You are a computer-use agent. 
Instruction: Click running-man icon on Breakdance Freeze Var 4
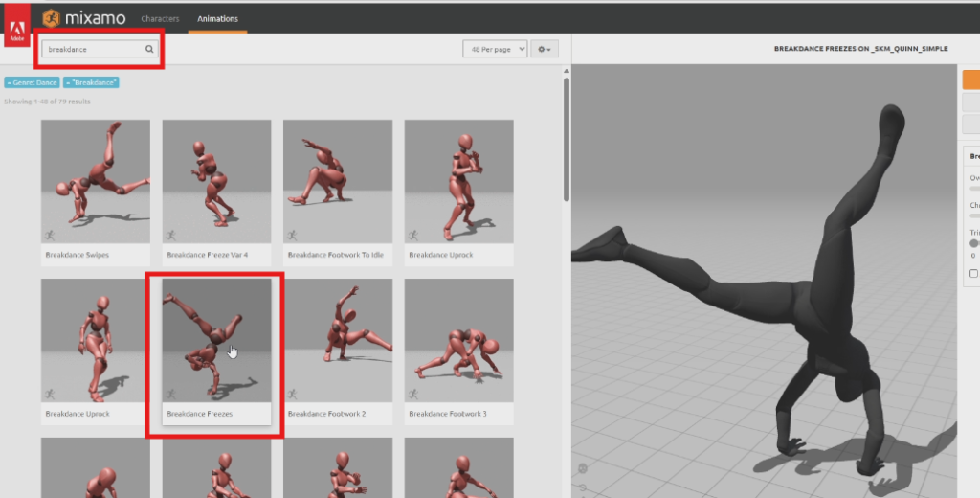pyautogui.click(x=170, y=236)
